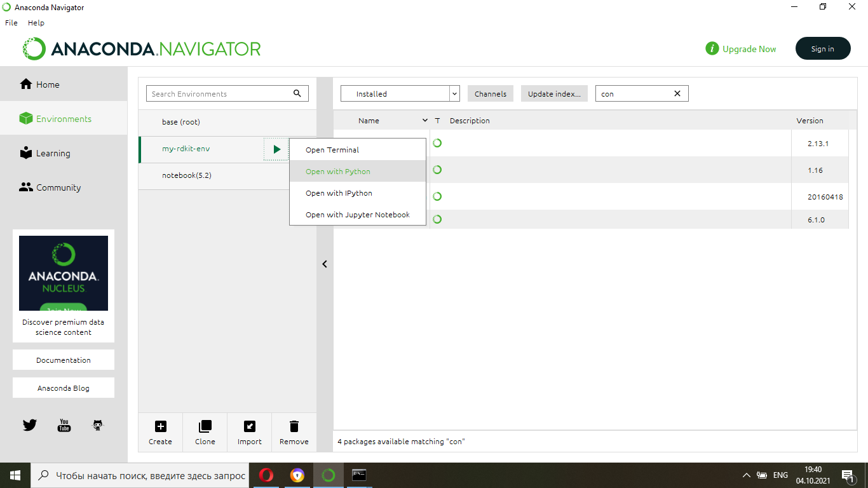Open Anaconda GitHub icon
The height and width of the screenshot is (488, 868).
pyautogui.click(x=98, y=425)
